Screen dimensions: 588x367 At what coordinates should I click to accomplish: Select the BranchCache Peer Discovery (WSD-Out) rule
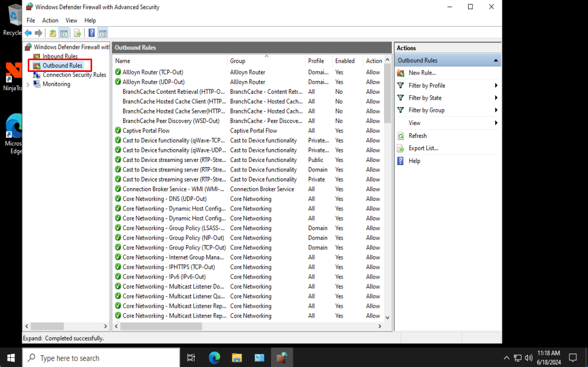pos(171,121)
